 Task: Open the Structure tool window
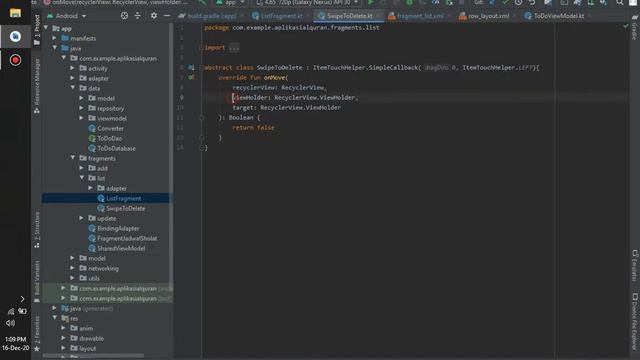pyautogui.click(x=37, y=229)
